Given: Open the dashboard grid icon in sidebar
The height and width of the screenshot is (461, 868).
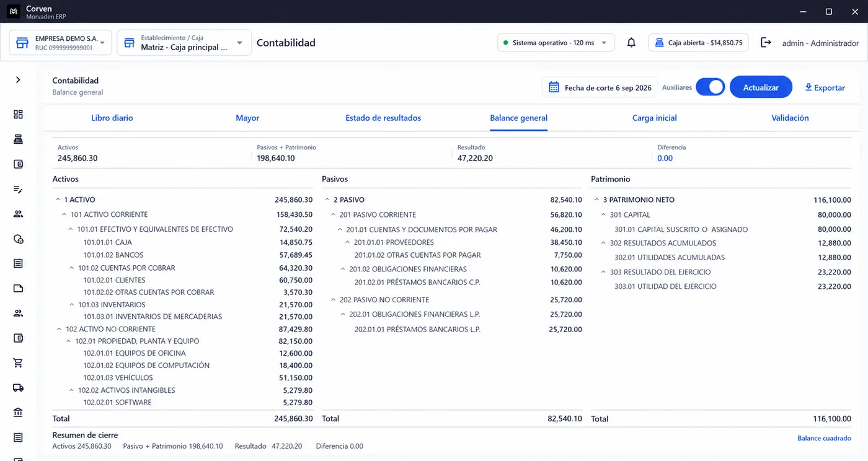Looking at the screenshot, I should pos(18,115).
